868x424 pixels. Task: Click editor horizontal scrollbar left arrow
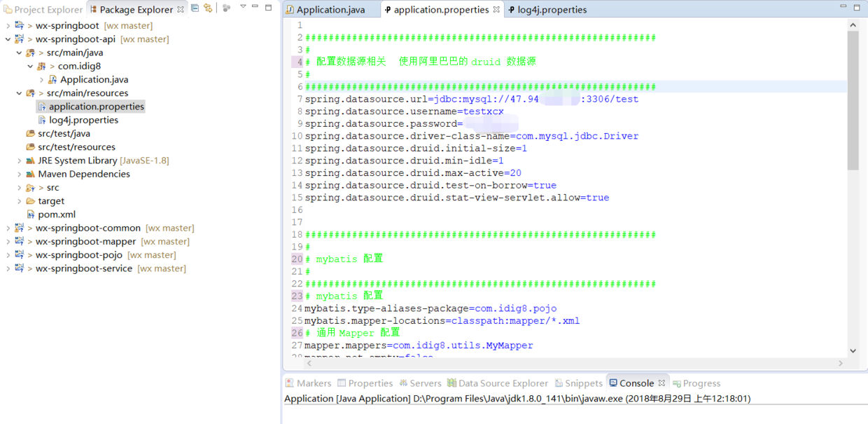pos(309,363)
